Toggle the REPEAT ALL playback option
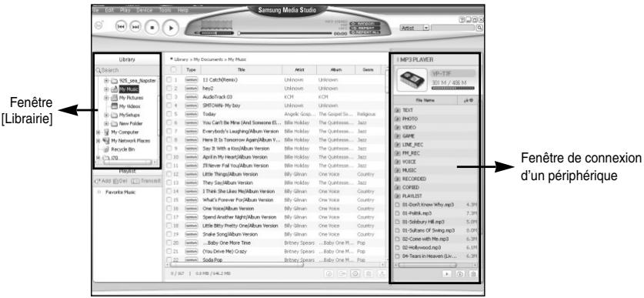 point(365,32)
